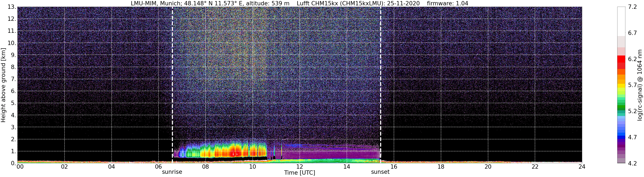The height and width of the screenshot is (177, 644).
Task: Click the time axis tick label 16
Action: click(394, 167)
